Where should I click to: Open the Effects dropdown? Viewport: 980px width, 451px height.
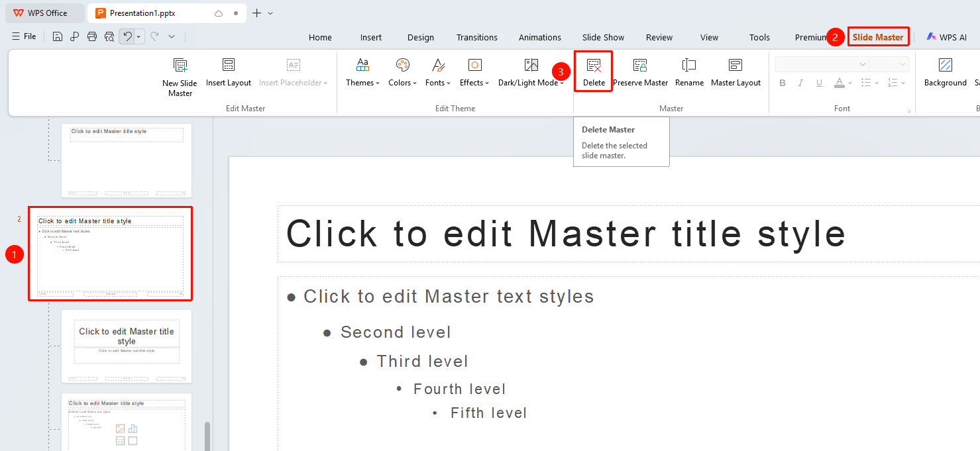[474, 73]
